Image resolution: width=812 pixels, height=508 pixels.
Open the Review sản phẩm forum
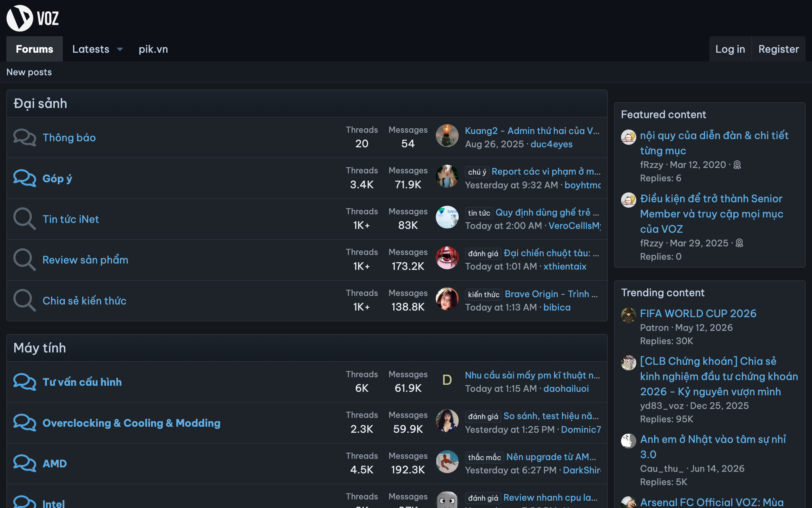click(85, 260)
